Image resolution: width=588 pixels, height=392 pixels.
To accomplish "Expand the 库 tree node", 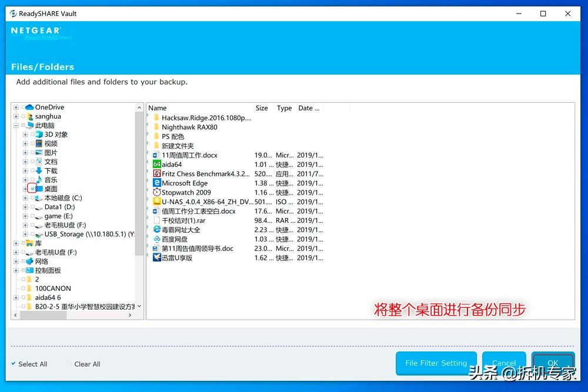I will coord(16,243).
